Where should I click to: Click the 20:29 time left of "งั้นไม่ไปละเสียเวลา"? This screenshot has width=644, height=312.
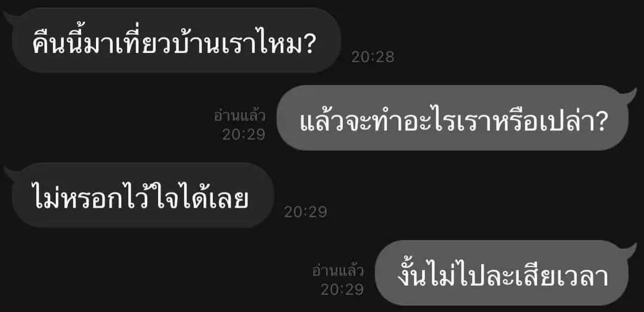coord(342,290)
